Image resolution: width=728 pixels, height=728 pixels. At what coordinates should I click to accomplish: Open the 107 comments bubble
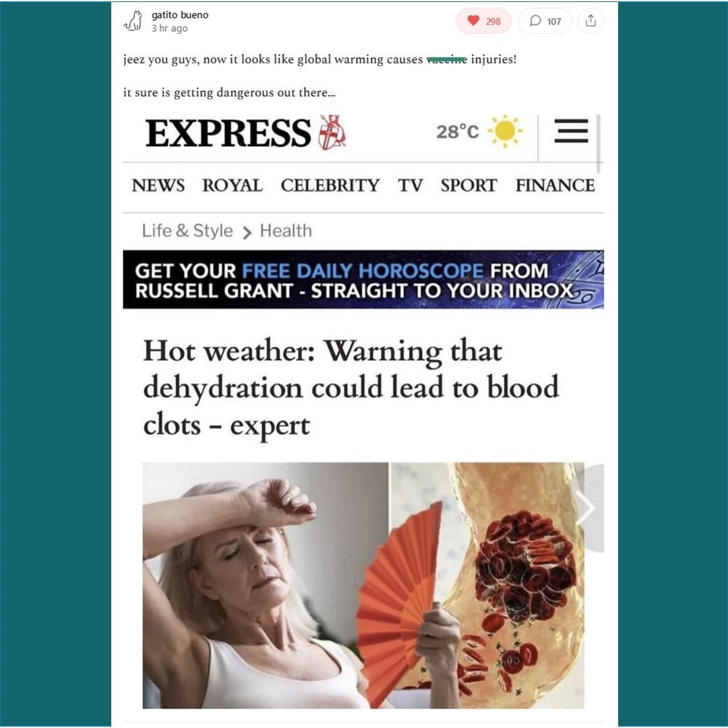tap(545, 21)
